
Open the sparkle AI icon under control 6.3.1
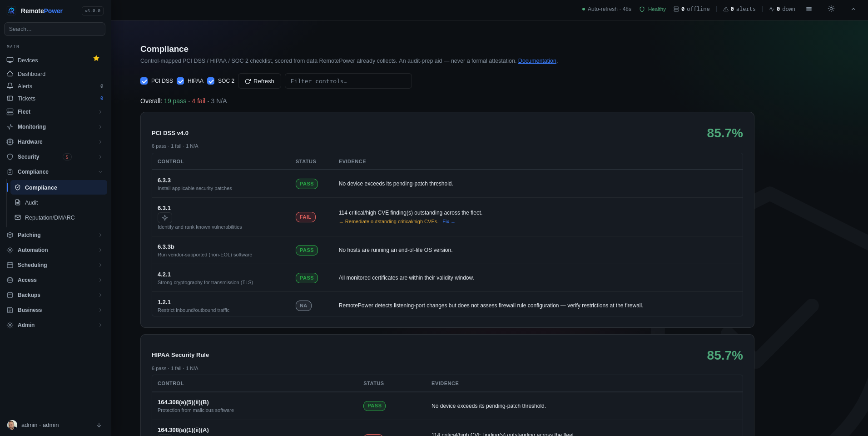[x=165, y=218]
